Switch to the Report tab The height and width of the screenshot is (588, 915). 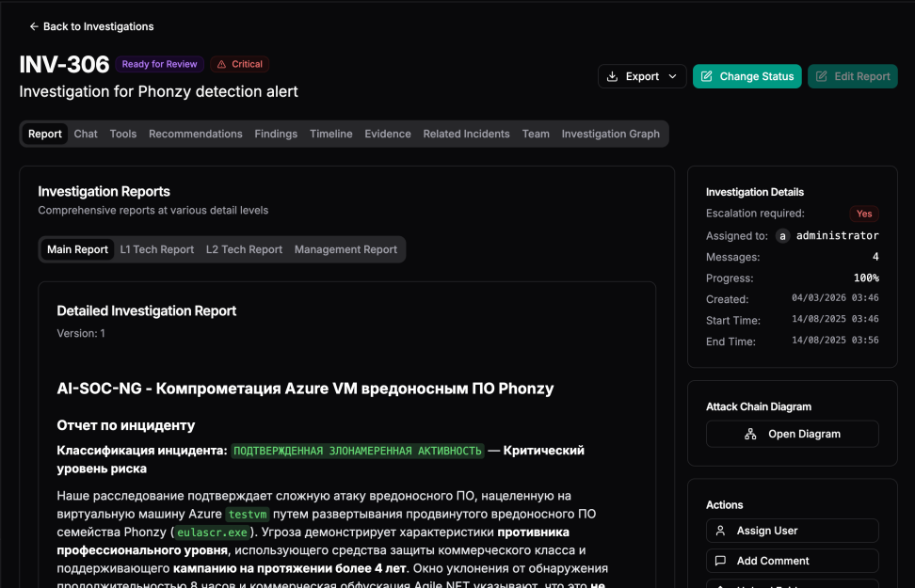click(45, 134)
